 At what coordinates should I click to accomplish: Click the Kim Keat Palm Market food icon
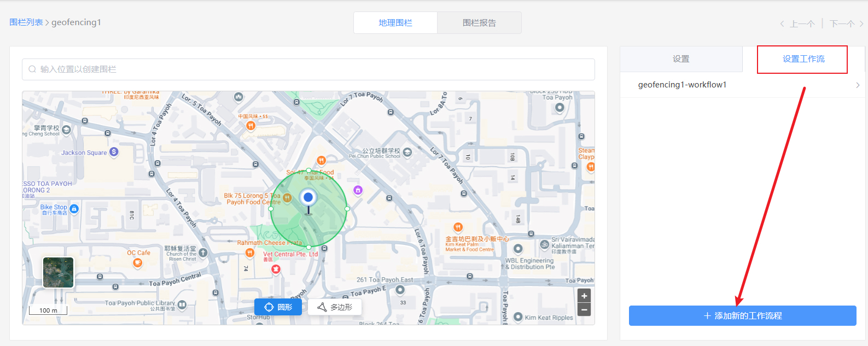[458, 227]
